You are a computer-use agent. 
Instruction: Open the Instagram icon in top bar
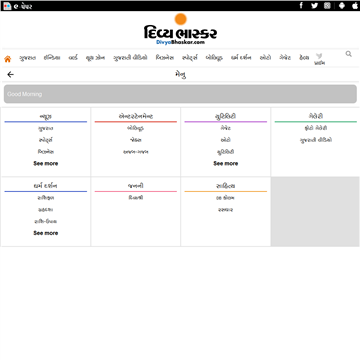tap(327, 5)
